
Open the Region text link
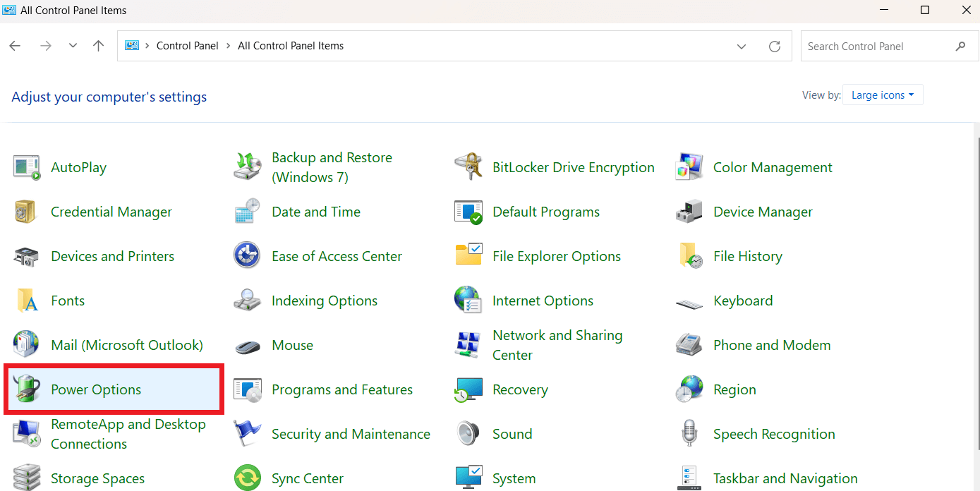tap(734, 389)
